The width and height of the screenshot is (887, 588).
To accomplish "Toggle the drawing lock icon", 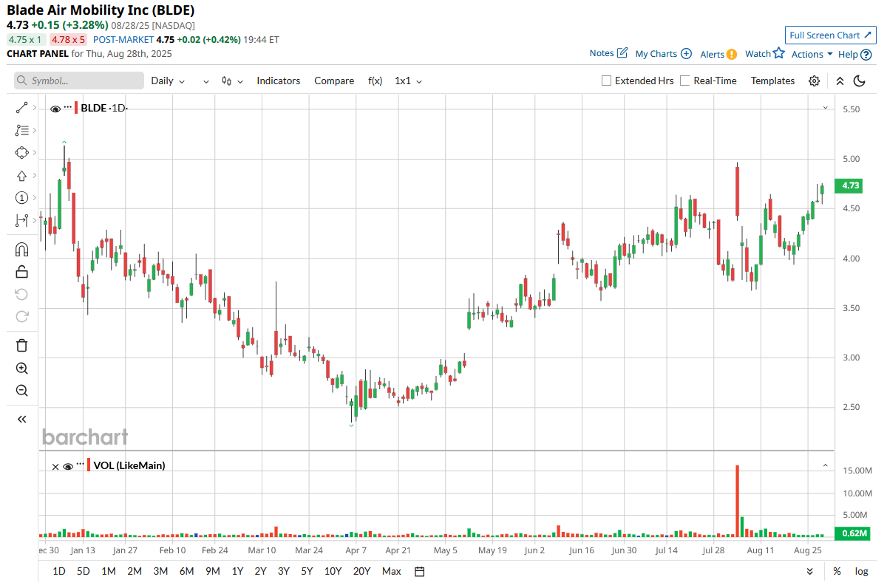I will (x=21, y=272).
